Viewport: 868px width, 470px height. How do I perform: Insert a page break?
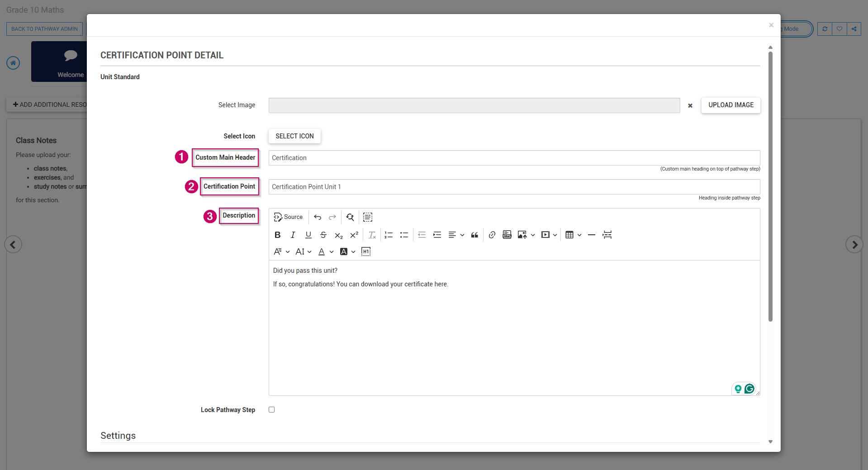(607, 235)
